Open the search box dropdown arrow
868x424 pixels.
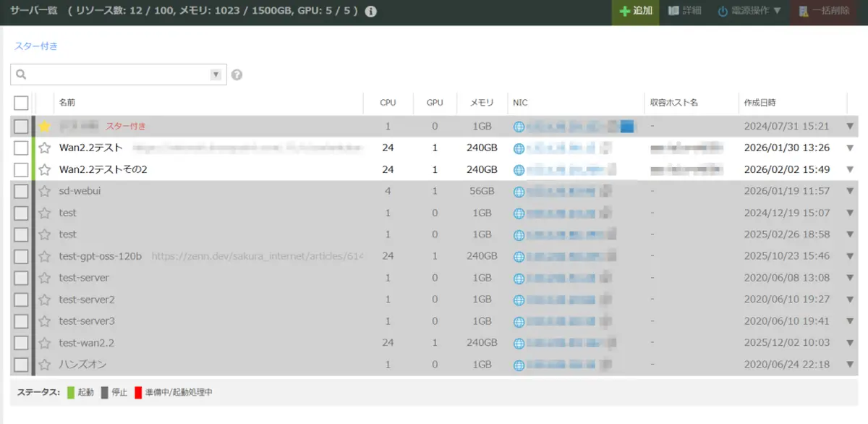(x=216, y=75)
